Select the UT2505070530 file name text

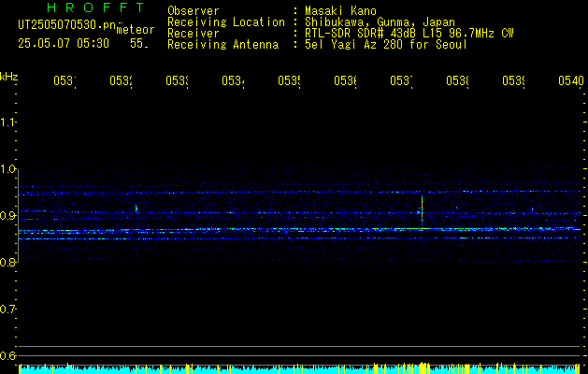click(66, 24)
